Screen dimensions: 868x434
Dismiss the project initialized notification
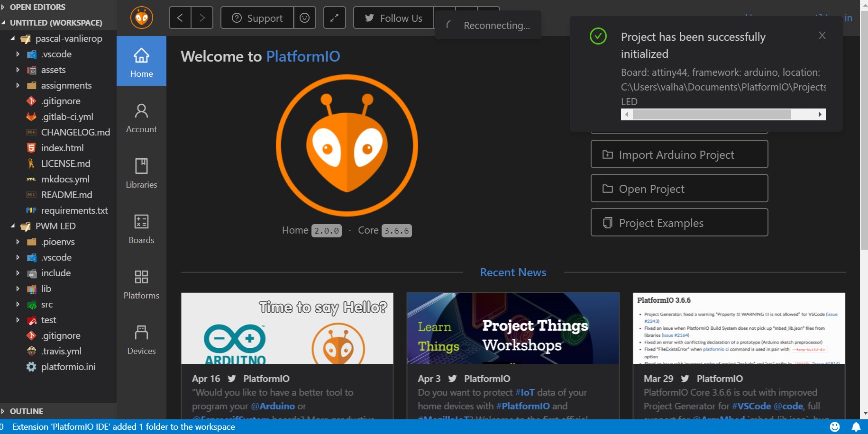822,36
